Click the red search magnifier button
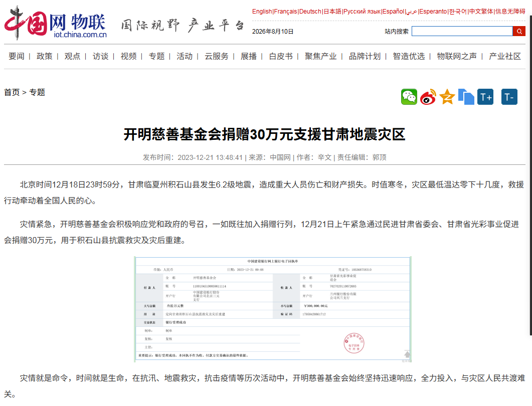The height and width of the screenshot is (406, 532). tap(519, 31)
